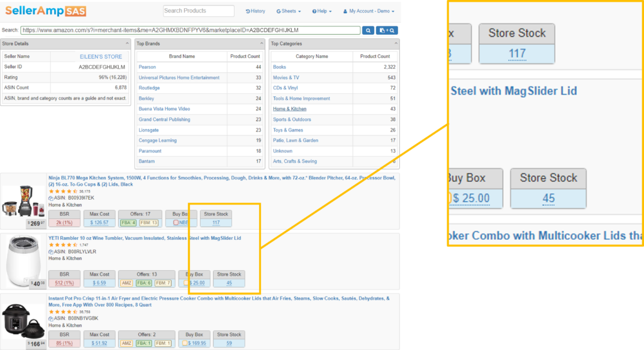
Task: Click the blue magnifier search button
Action: point(368,30)
